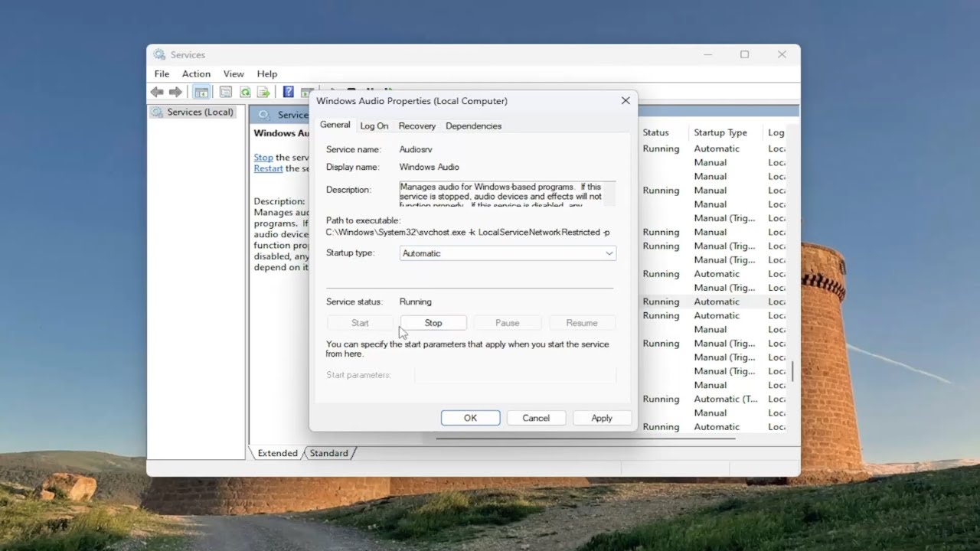Open the File menu
The image size is (980, 551).
pos(162,73)
